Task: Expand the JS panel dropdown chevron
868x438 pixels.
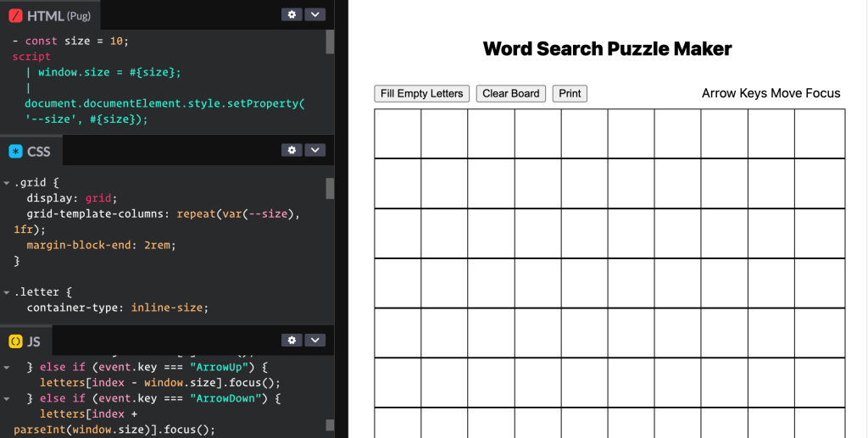Action: click(314, 340)
